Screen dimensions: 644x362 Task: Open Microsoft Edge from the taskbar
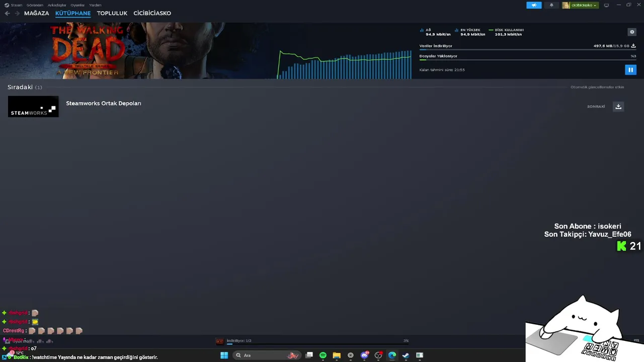pos(392,355)
